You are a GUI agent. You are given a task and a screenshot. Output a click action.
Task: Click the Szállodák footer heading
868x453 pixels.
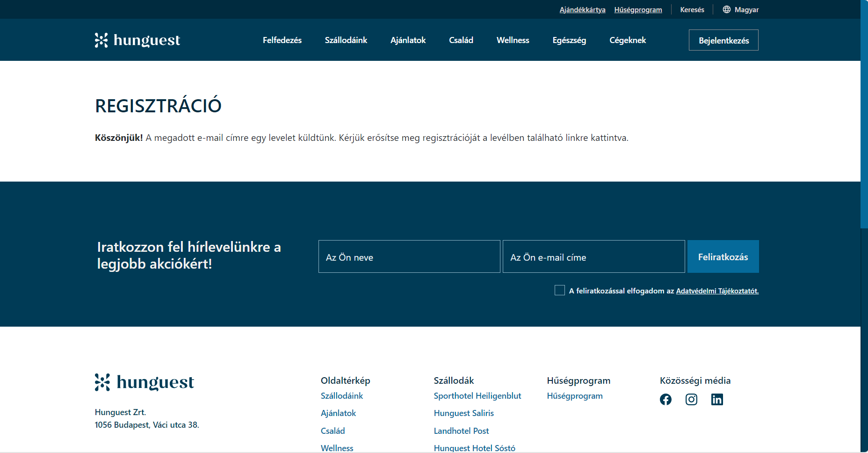click(454, 380)
